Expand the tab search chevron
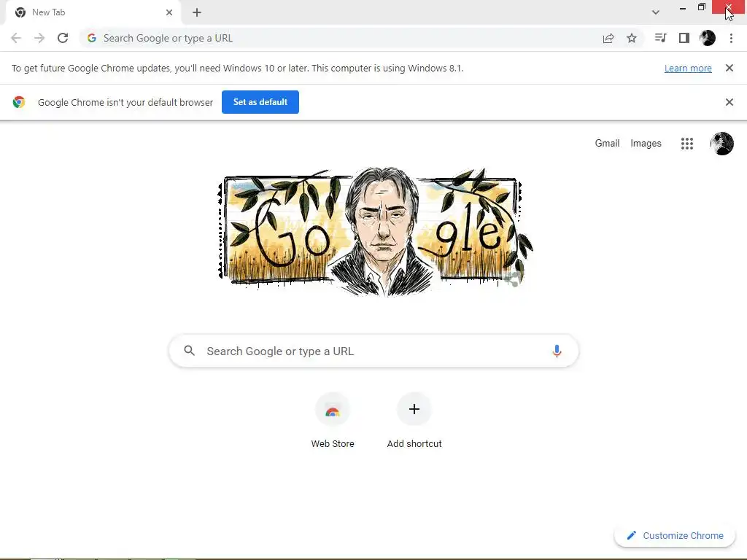Viewport: 747px width, 560px height. point(656,12)
